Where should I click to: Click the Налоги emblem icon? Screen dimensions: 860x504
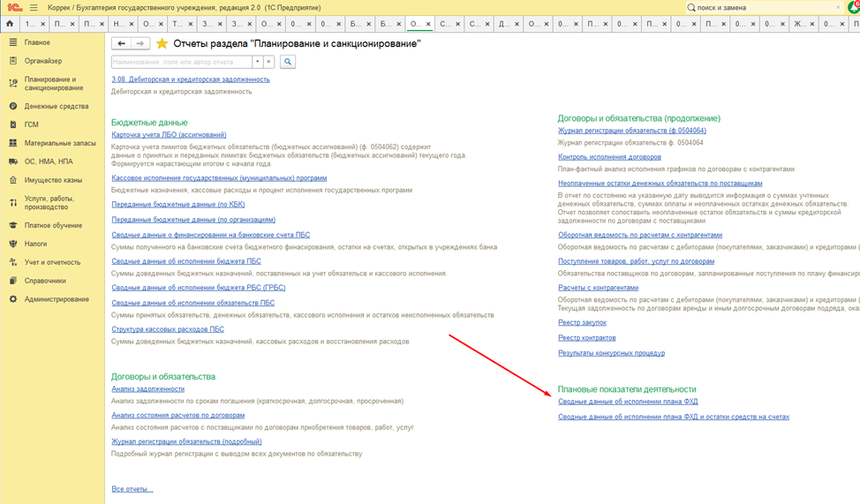coord(13,244)
